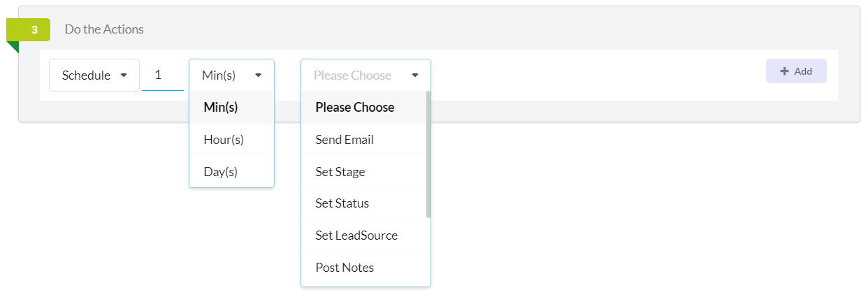Choose Hour(s) as the time unit

coord(231,140)
